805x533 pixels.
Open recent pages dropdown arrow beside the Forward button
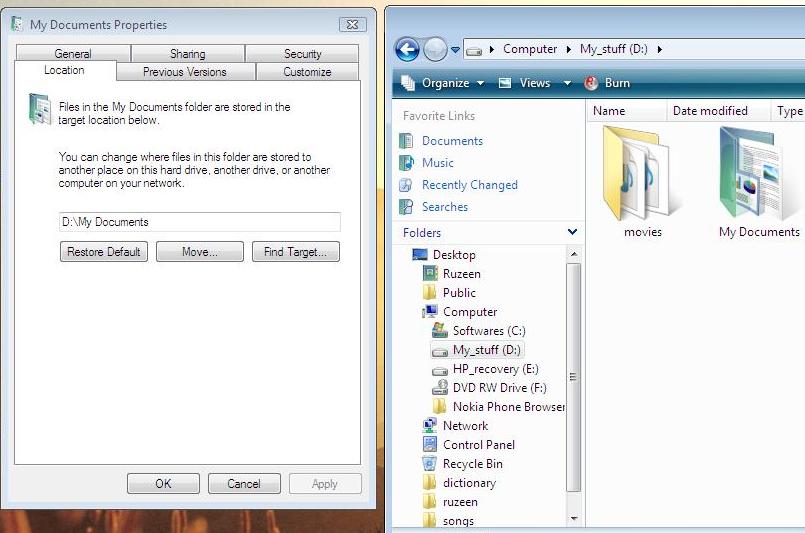coord(455,50)
